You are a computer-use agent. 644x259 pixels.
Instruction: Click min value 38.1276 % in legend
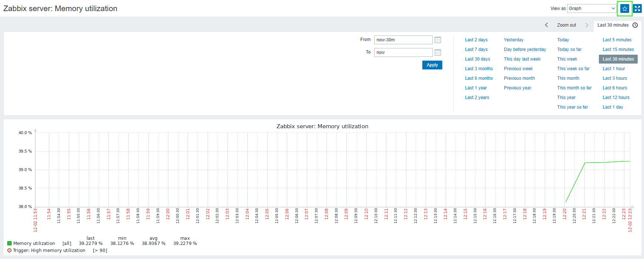coord(122,243)
